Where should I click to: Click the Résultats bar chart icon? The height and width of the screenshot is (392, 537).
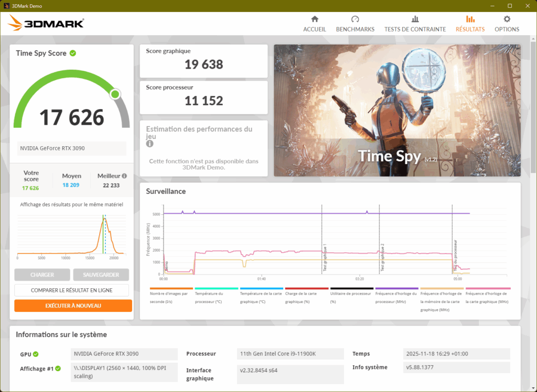coord(469,20)
